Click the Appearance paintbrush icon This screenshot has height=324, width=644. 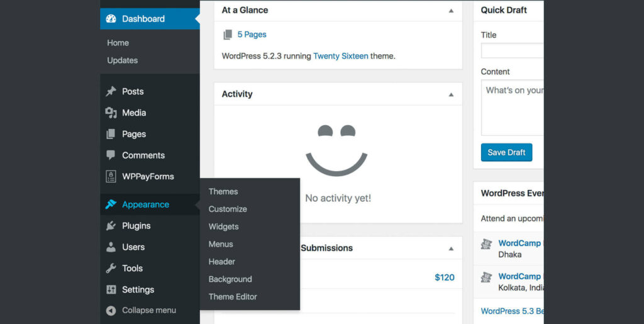click(x=111, y=204)
